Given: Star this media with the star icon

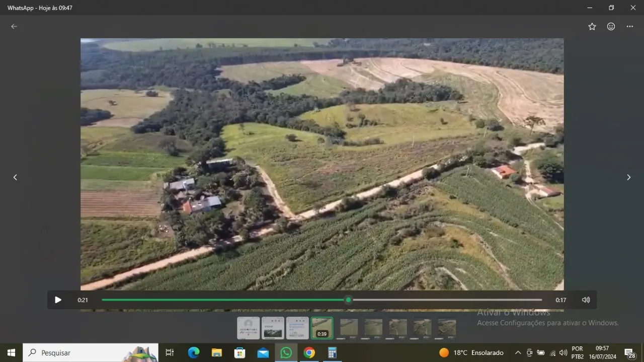Looking at the screenshot, I should [592, 27].
